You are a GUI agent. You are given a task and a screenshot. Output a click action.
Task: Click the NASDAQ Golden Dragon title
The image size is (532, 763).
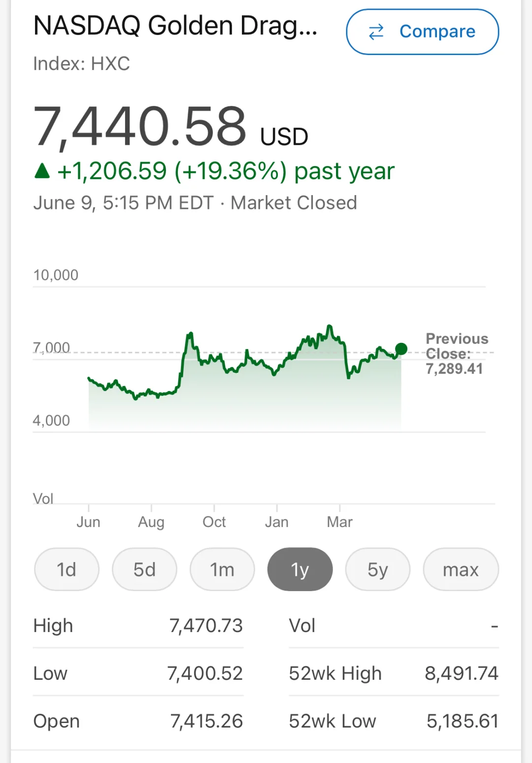coord(175,26)
